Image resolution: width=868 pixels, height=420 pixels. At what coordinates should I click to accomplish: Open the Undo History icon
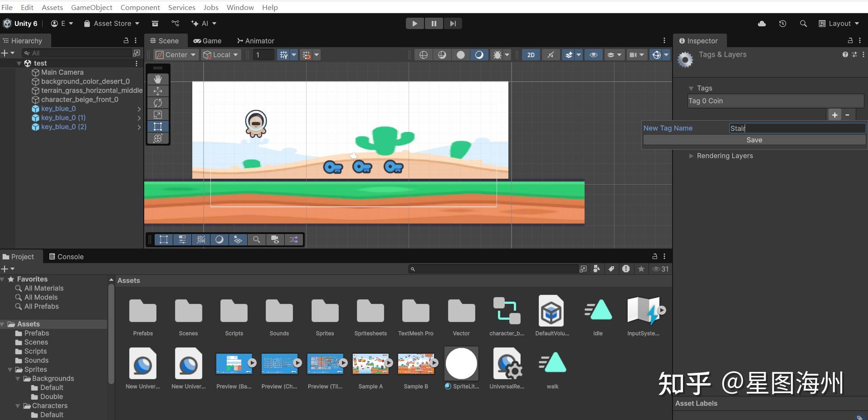(782, 24)
